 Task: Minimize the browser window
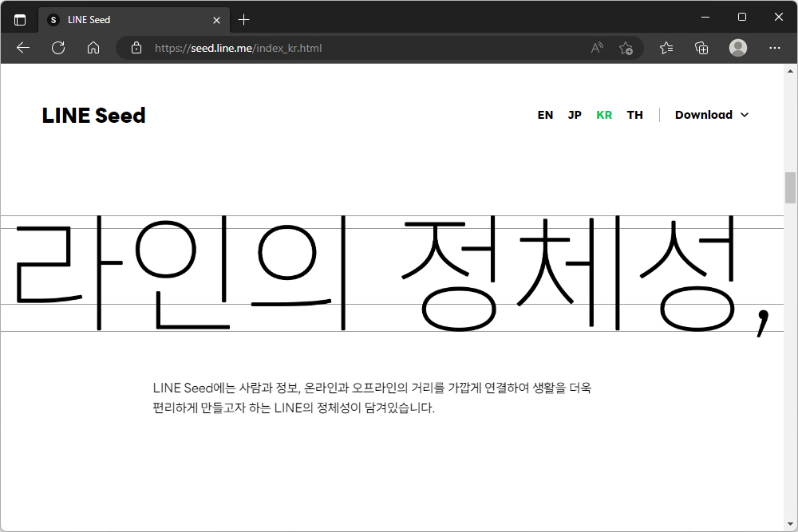pyautogui.click(x=705, y=17)
